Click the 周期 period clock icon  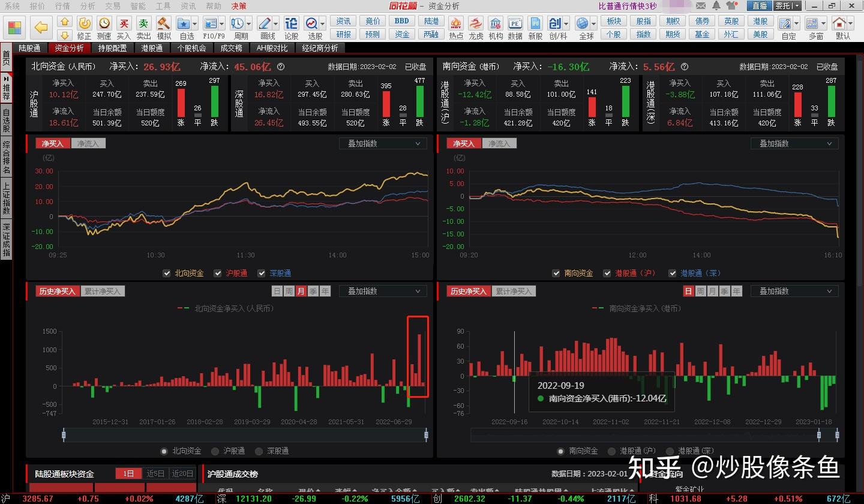(237, 23)
